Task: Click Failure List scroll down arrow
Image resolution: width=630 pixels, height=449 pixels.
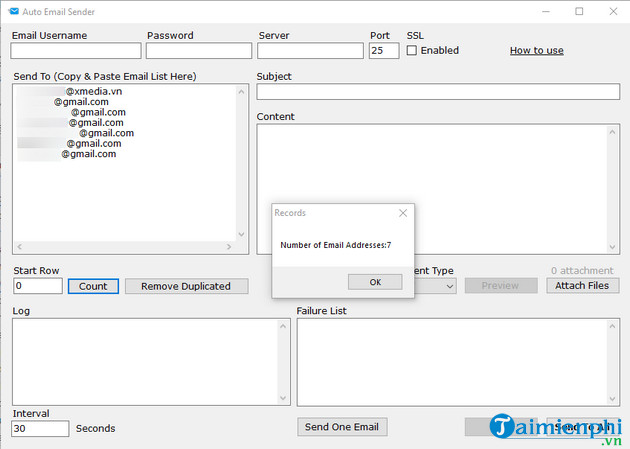Action: click(612, 399)
